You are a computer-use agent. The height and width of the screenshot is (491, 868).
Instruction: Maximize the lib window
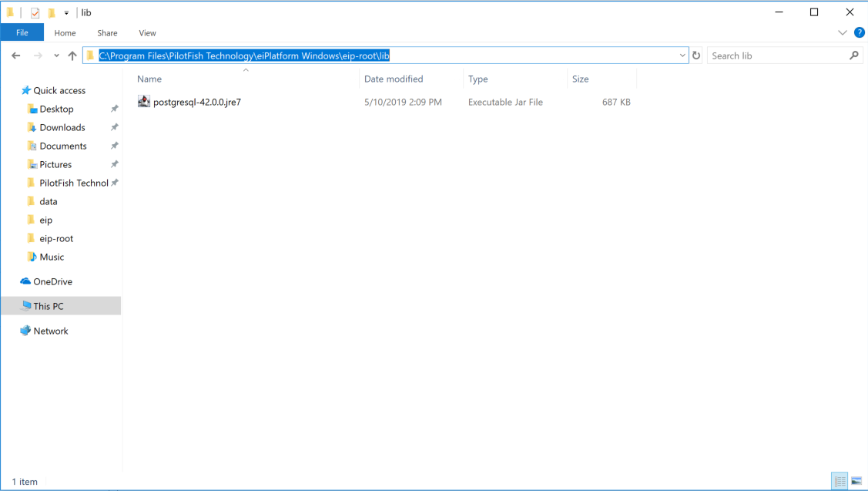click(814, 12)
